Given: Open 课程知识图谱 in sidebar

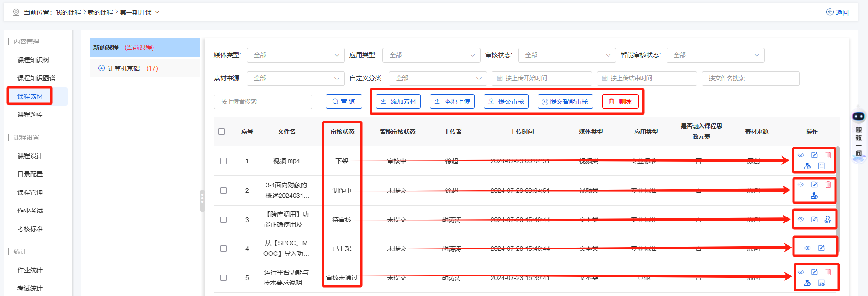Looking at the screenshot, I should (x=37, y=78).
